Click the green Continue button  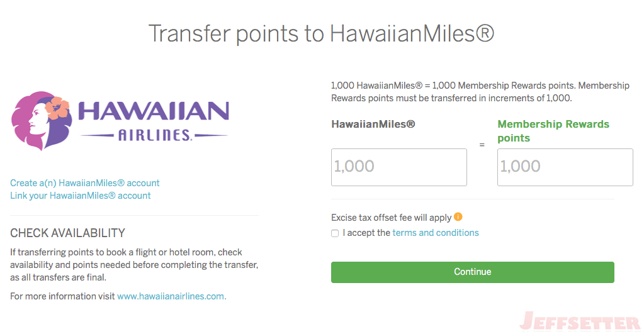point(473,272)
